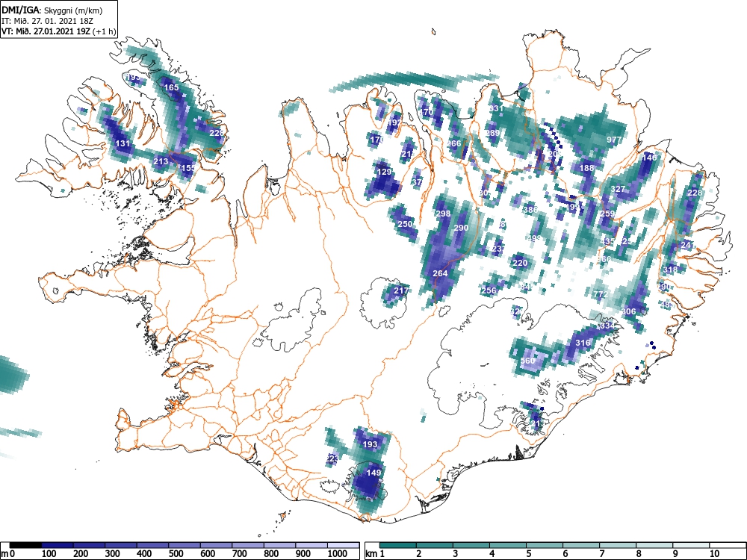The width and height of the screenshot is (747, 560).
Task: Click the visibility value 977
Action: click(x=614, y=140)
